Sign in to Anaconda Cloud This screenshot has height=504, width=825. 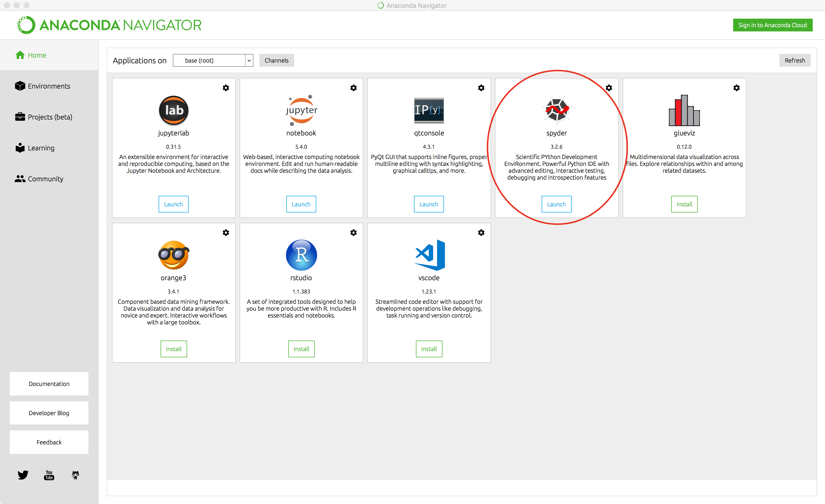(x=772, y=25)
